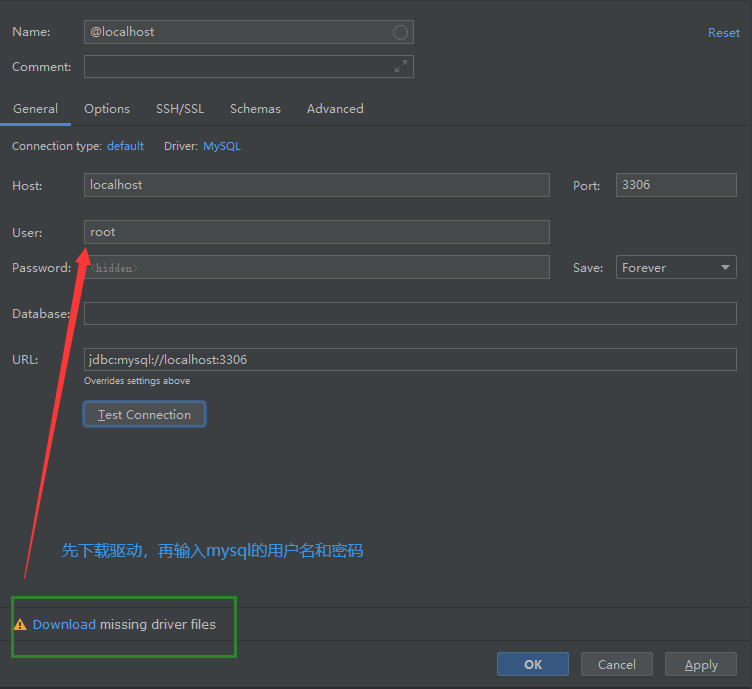Confirm with the OK button
Image resolution: width=752 pixels, height=689 pixels.
pos(533,664)
